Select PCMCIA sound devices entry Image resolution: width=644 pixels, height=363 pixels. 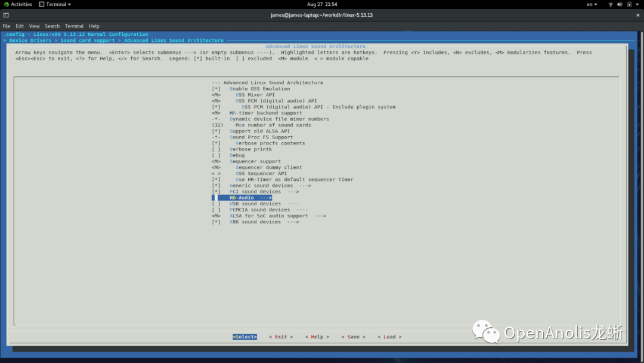(260, 210)
